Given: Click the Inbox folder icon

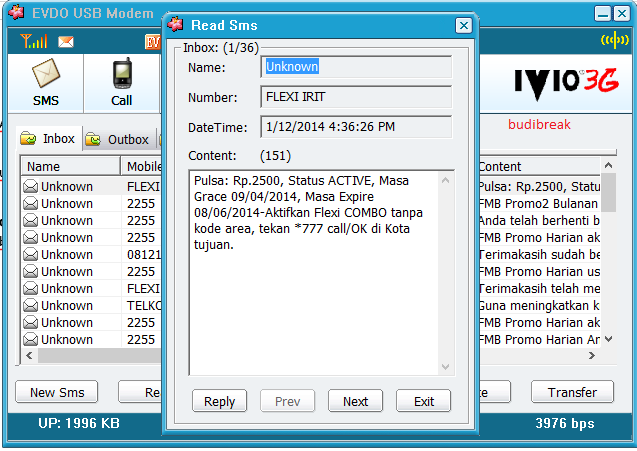Looking at the screenshot, I should [28, 139].
